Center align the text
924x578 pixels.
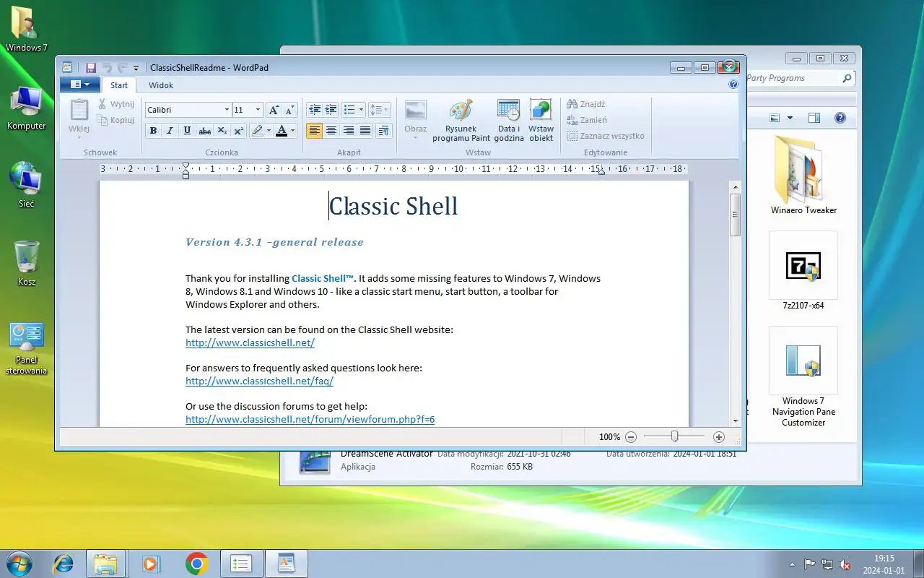331,131
